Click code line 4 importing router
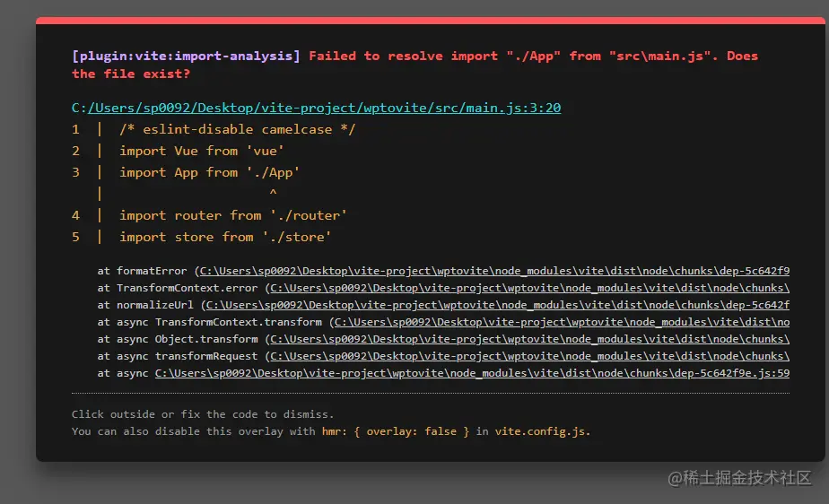 click(233, 215)
